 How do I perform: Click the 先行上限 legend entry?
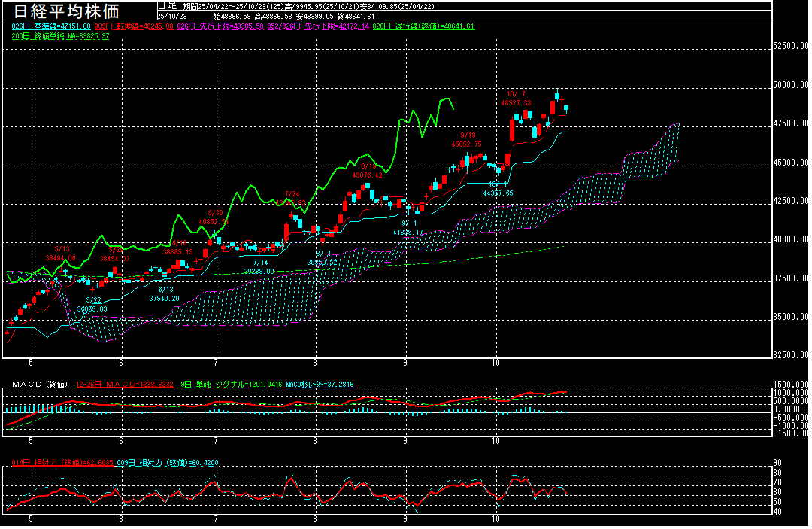(219, 26)
